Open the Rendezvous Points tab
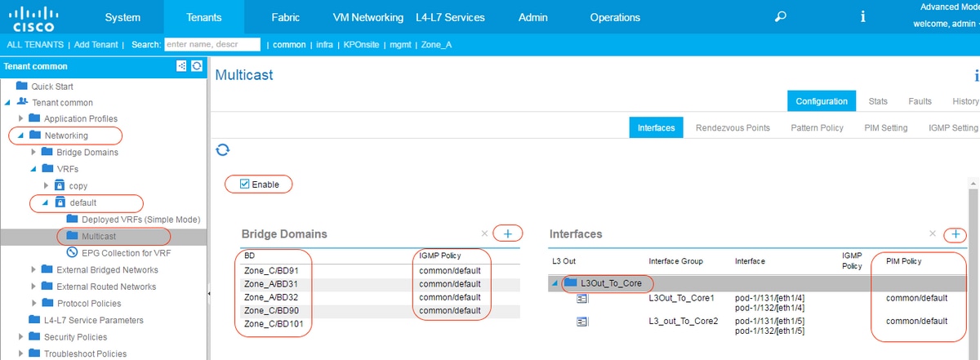This screenshot has width=980, height=360. pos(733,128)
